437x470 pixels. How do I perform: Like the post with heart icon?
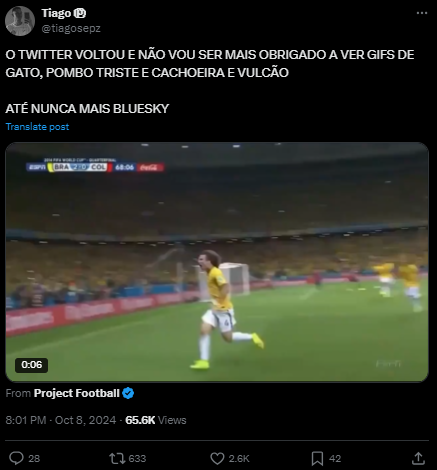(217, 458)
